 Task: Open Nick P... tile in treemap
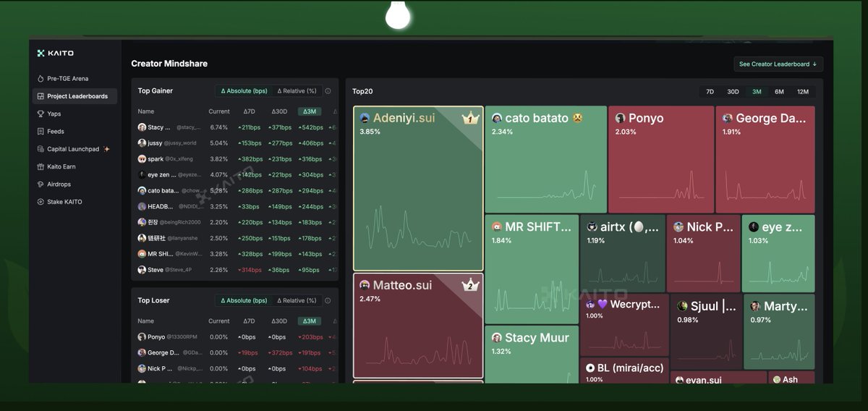tap(704, 253)
